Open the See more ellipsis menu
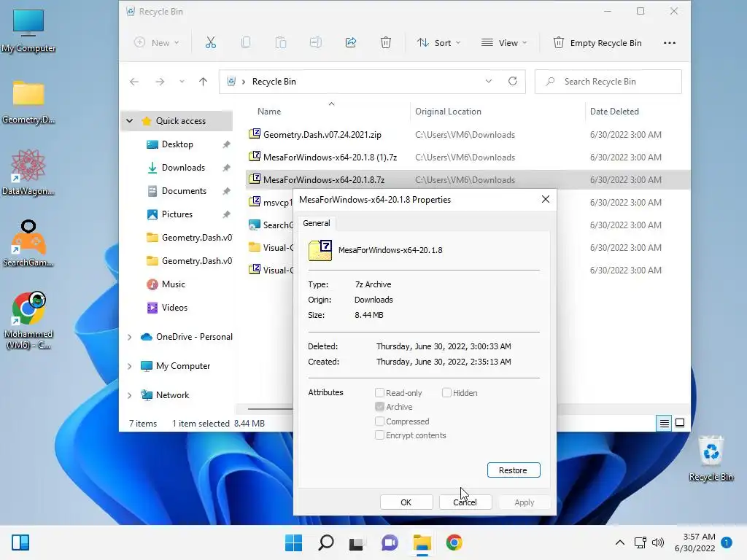Image resolution: width=747 pixels, height=560 pixels. click(x=670, y=43)
